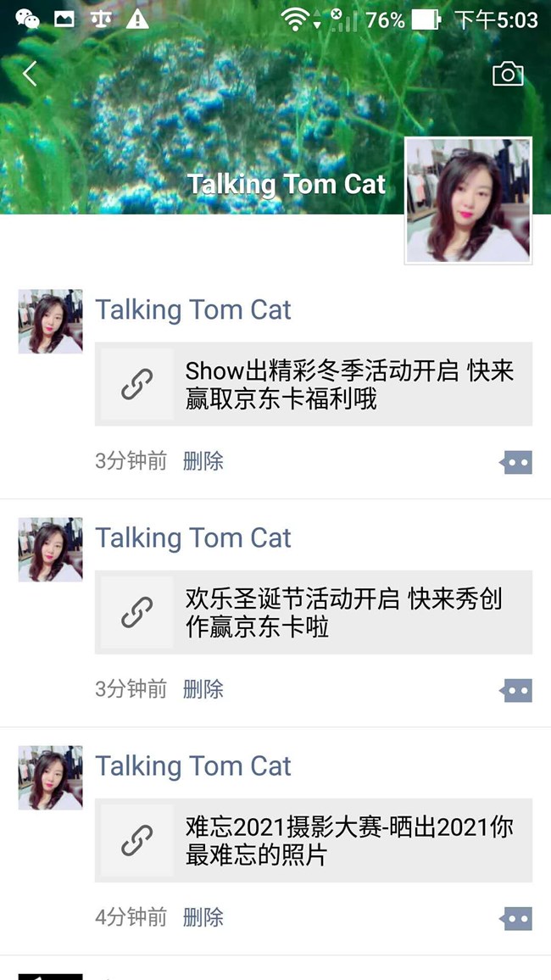Delete the 欢乐圣诞节活动 post

[x=203, y=689]
